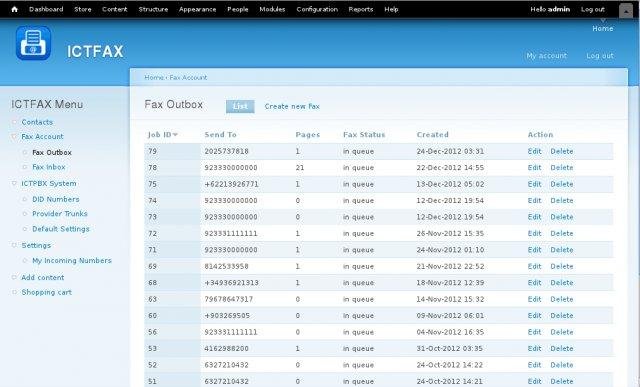Viewport: 640px width, 387px height.
Task: Open Add content in sidebar
Action: (43, 278)
